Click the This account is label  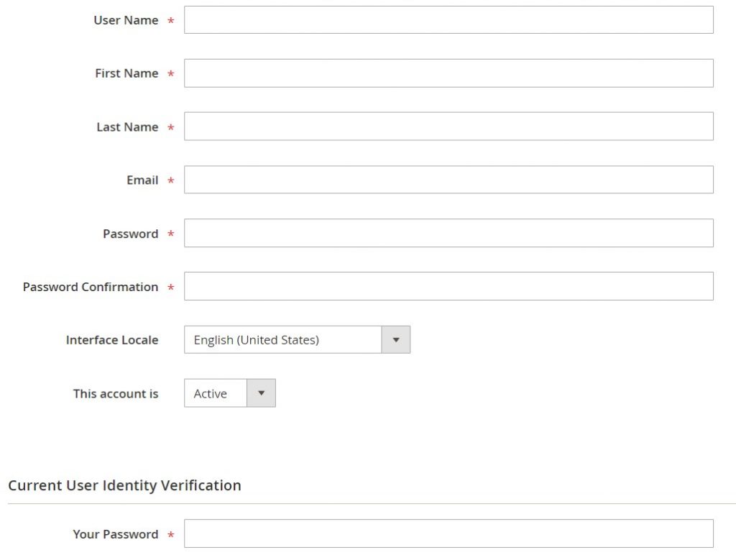(116, 394)
